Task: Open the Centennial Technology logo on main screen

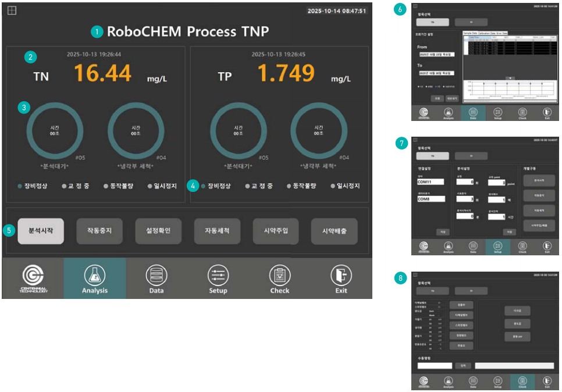Action: pos(33,279)
